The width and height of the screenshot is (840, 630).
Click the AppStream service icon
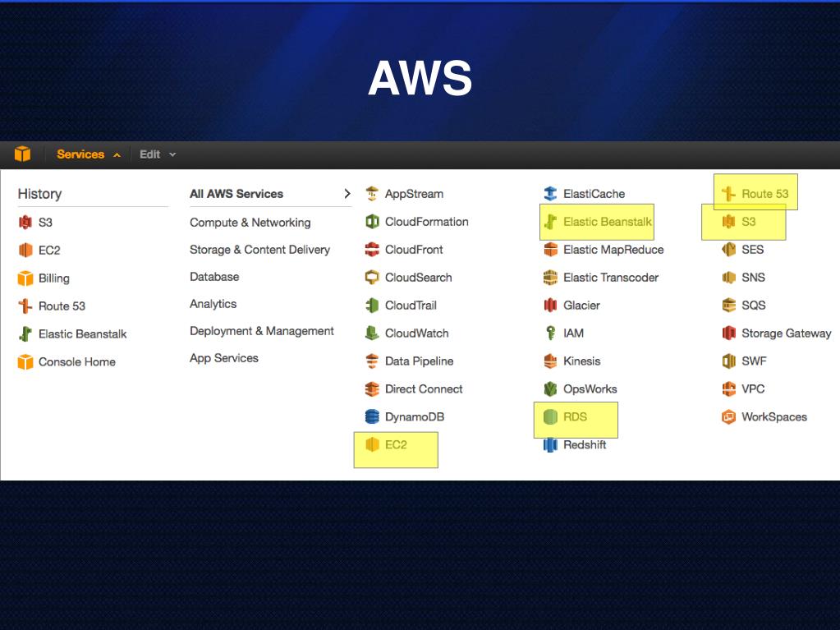tap(372, 193)
